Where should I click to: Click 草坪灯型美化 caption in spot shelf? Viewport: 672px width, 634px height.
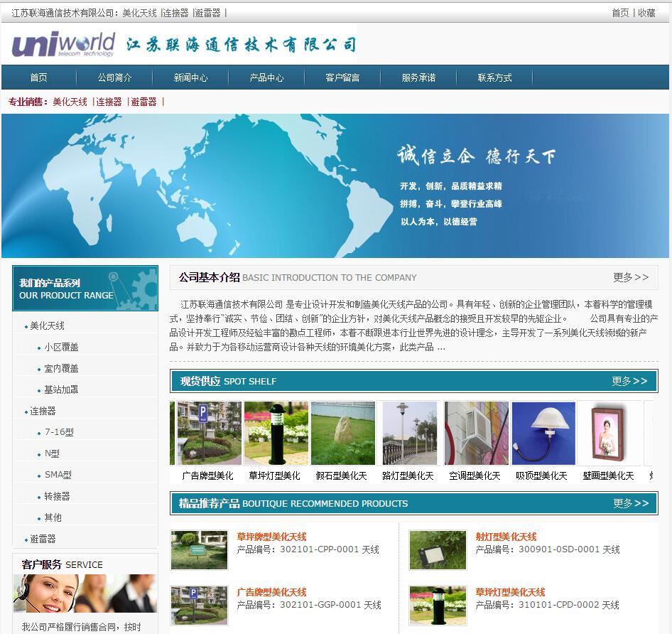275,476
